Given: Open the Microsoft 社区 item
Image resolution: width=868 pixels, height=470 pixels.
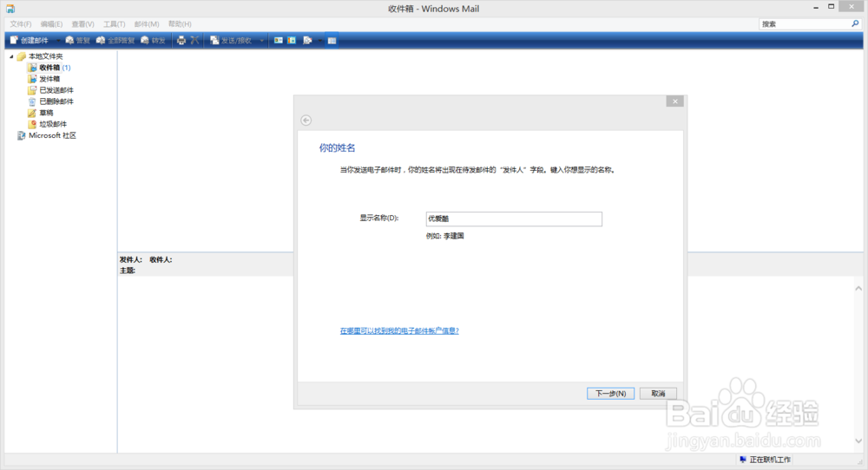Looking at the screenshot, I should [52, 135].
